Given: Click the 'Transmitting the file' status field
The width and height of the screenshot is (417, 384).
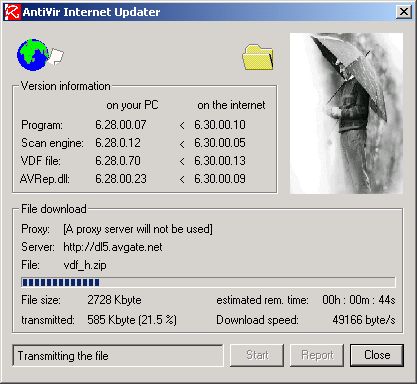Looking at the screenshot, I should coord(118,356).
